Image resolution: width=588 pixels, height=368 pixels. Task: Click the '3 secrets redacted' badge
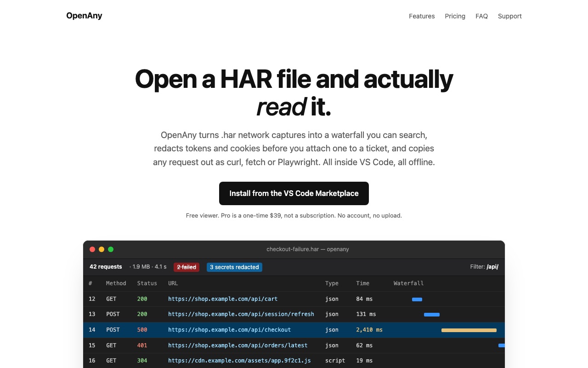234,267
